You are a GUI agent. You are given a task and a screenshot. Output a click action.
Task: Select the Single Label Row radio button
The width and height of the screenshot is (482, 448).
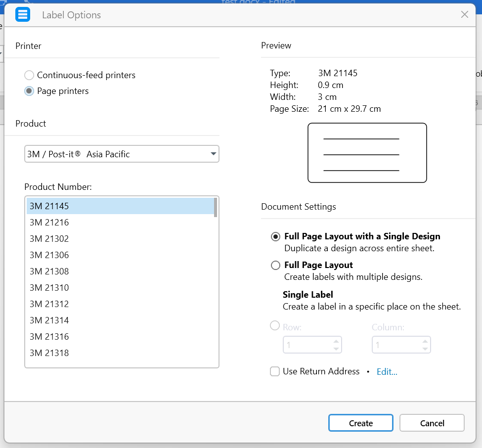coord(275,325)
